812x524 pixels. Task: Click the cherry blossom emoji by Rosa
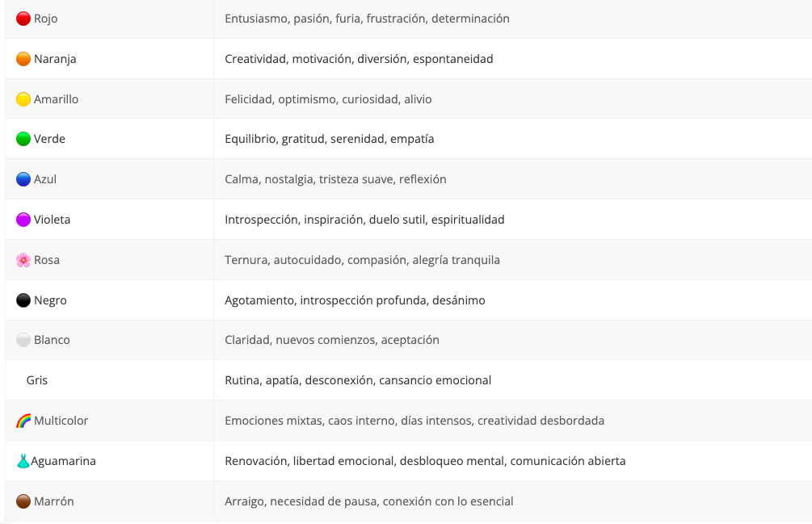(23, 260)
